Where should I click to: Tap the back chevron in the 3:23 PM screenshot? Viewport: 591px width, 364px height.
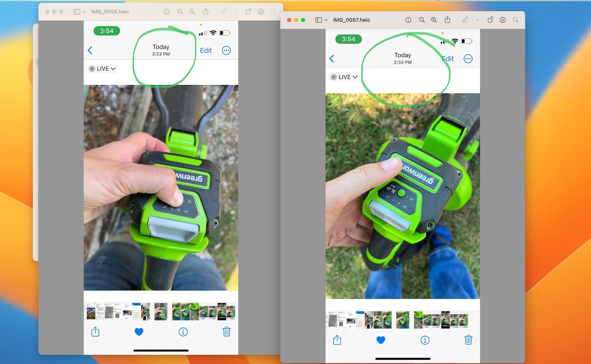pyautogui.click(x=90, y=50)
